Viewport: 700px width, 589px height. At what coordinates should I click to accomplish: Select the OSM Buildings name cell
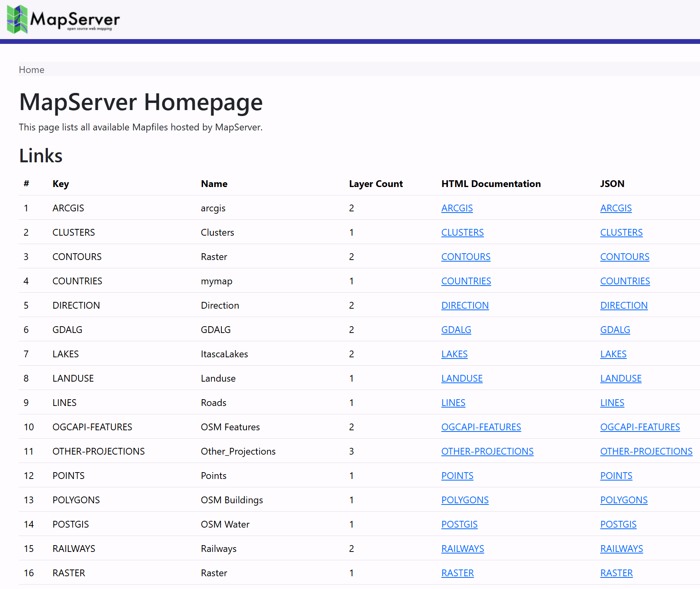[232, 500]
